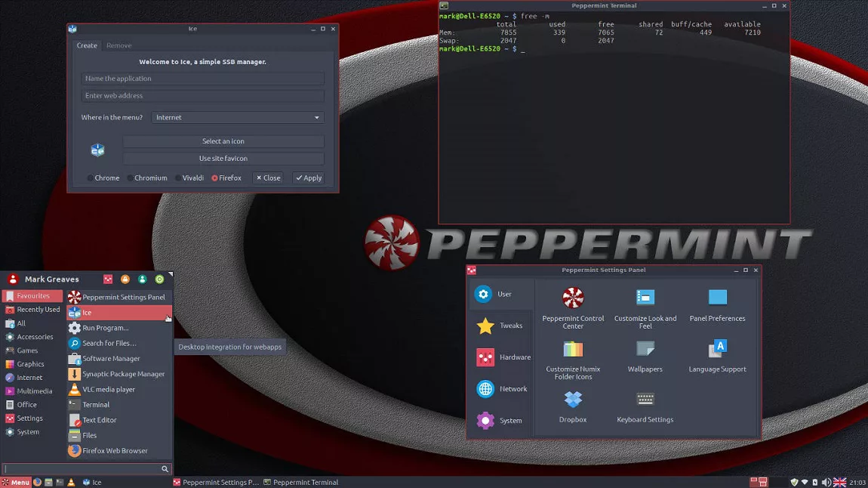Screen dimensions: 868x488
Task: Select the Internet menu category
Action: pyautogui.click(x=32, y=378)
